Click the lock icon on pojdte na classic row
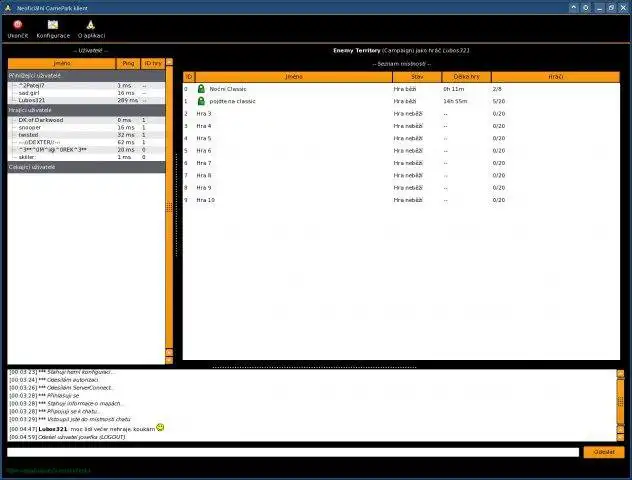The height and width of the screenshot is (480, 632). (201, 101)
